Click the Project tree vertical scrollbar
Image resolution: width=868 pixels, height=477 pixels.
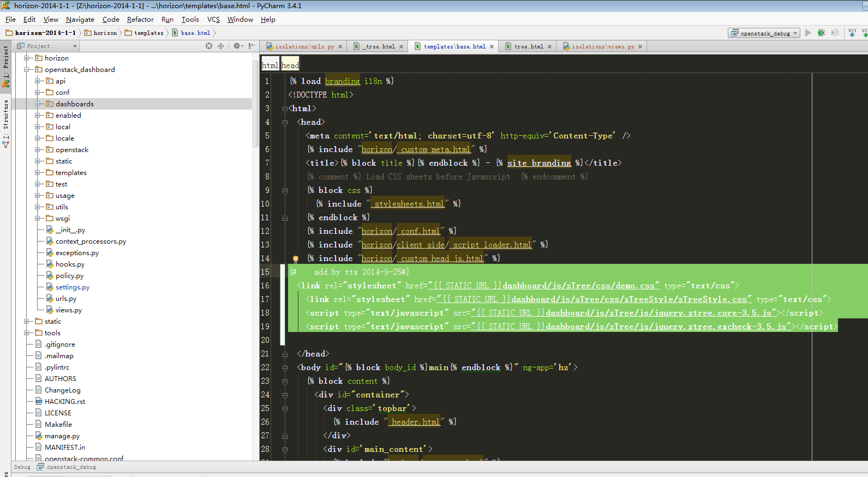coord(255,104)
